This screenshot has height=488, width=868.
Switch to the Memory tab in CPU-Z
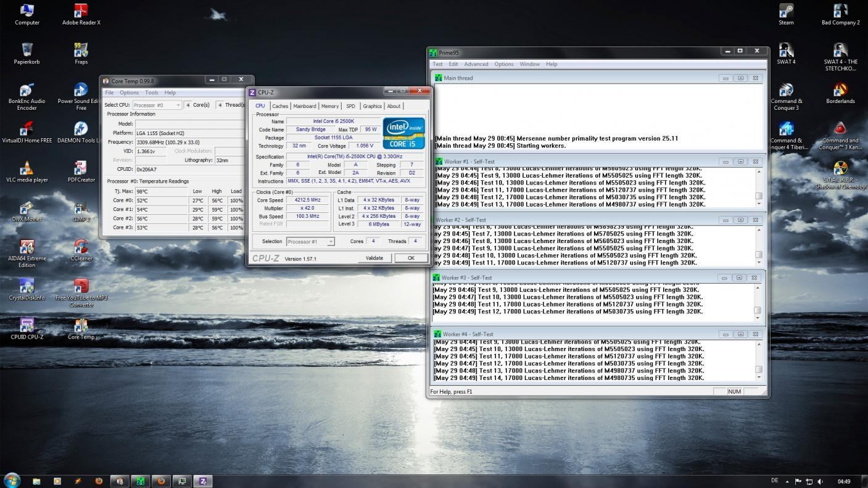point(330,106)
